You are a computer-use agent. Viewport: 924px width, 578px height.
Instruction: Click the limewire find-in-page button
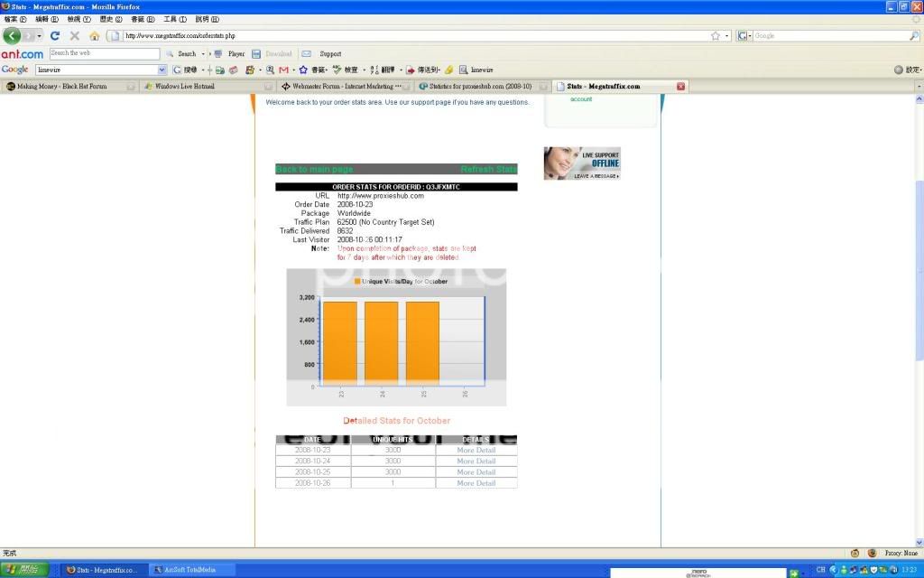click(x=476, y=70)
